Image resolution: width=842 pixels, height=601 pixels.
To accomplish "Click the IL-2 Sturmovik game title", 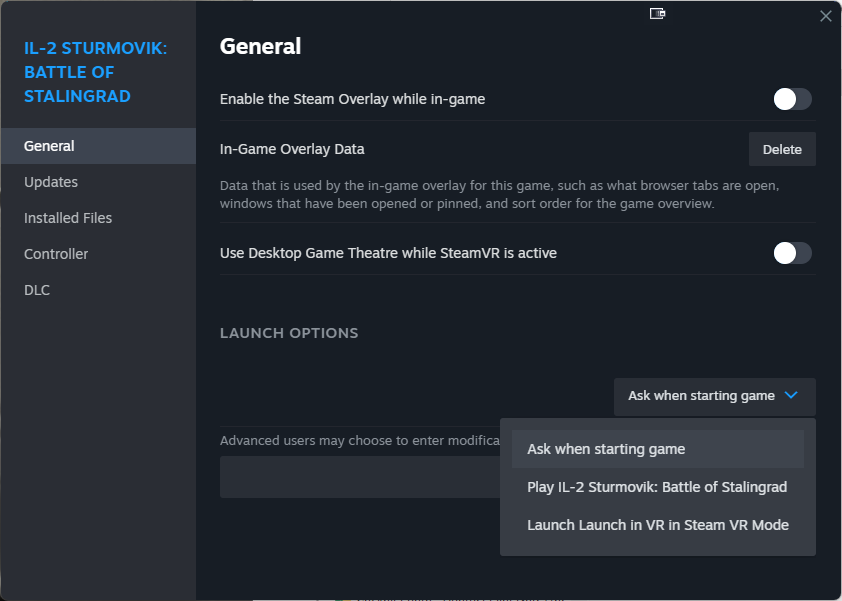I will [95, 72].
